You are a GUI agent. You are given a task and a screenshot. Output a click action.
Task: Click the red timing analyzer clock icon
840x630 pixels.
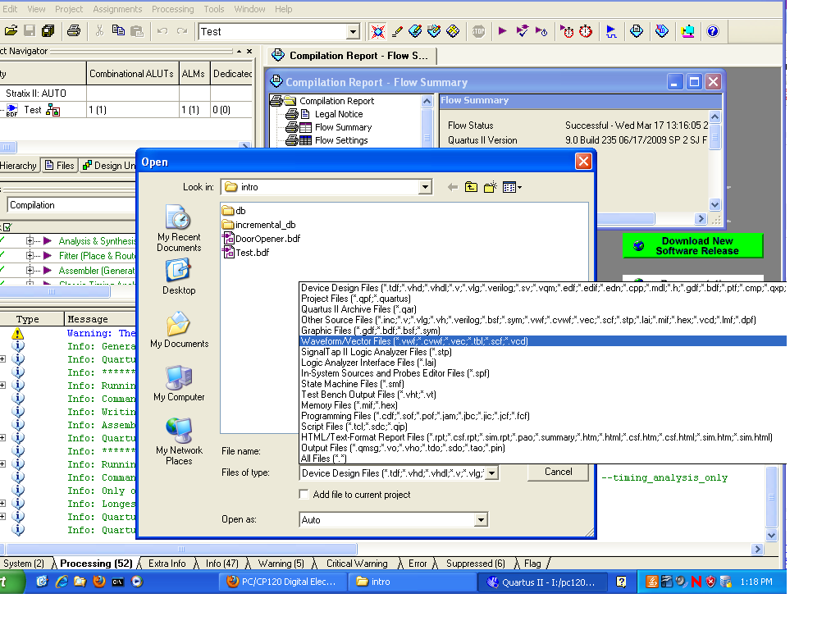pyautogui.click(x=586, y=31)
